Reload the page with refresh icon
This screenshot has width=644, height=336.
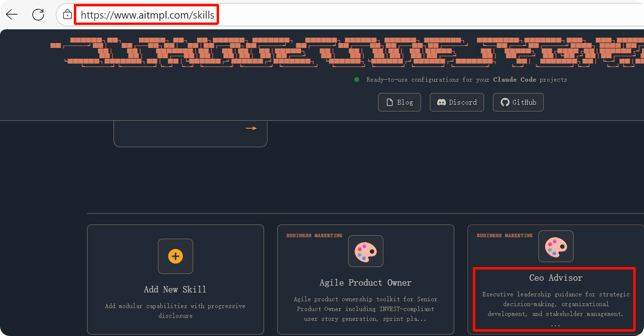tap(38, 15)
